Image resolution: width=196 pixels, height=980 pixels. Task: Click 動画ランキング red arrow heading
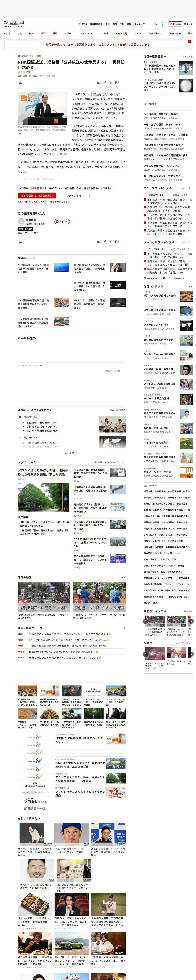coord(155,611)
